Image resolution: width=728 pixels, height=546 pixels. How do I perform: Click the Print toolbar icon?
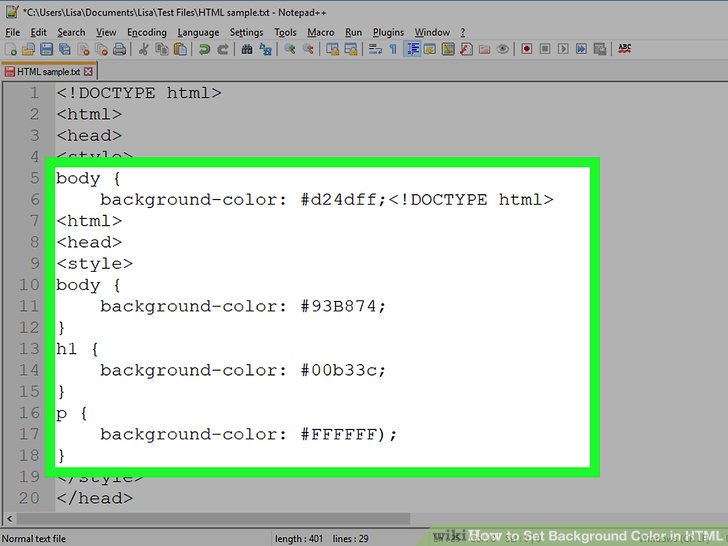(119, 49)
